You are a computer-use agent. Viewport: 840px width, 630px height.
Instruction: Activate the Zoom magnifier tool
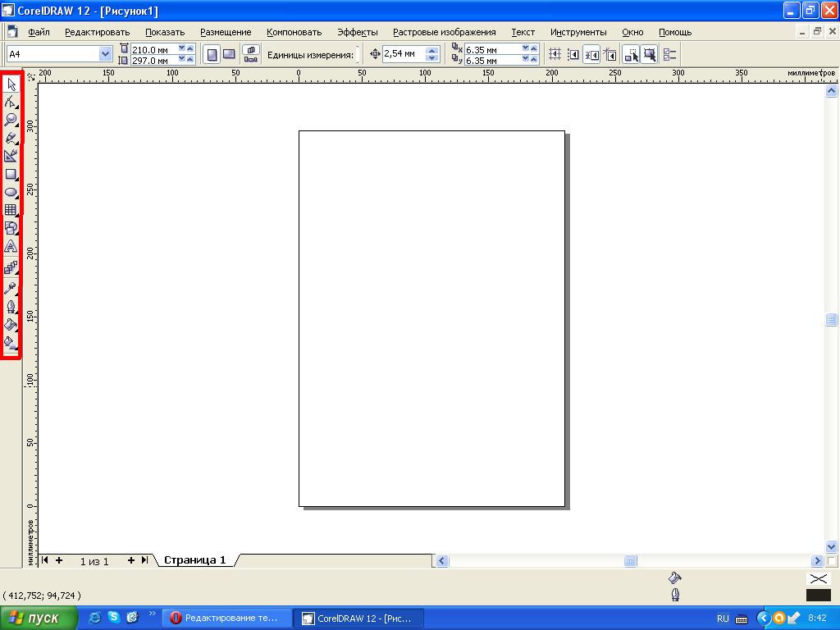[11, 120]
